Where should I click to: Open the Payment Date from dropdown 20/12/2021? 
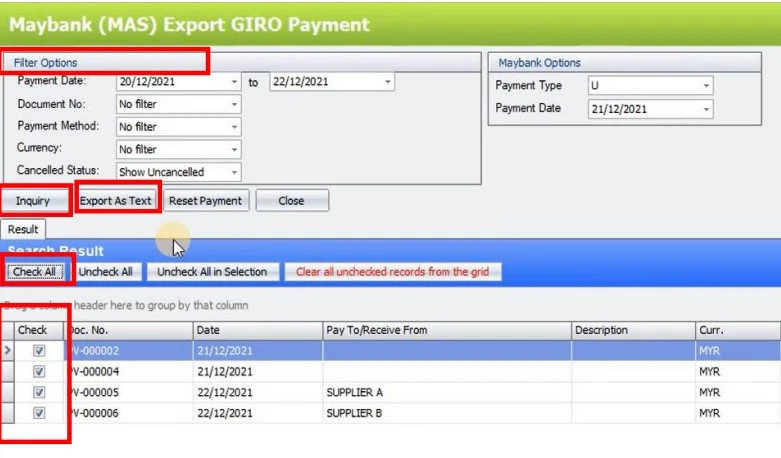(x=234, y=82)
